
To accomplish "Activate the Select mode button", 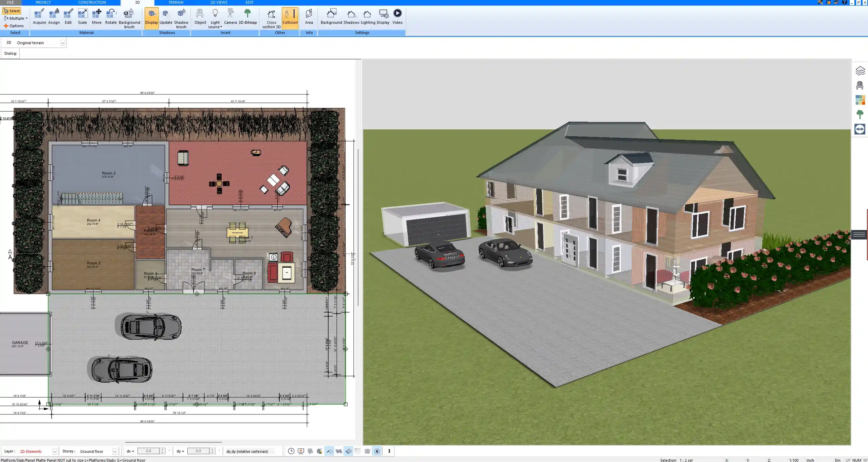I will pos(12,11).
